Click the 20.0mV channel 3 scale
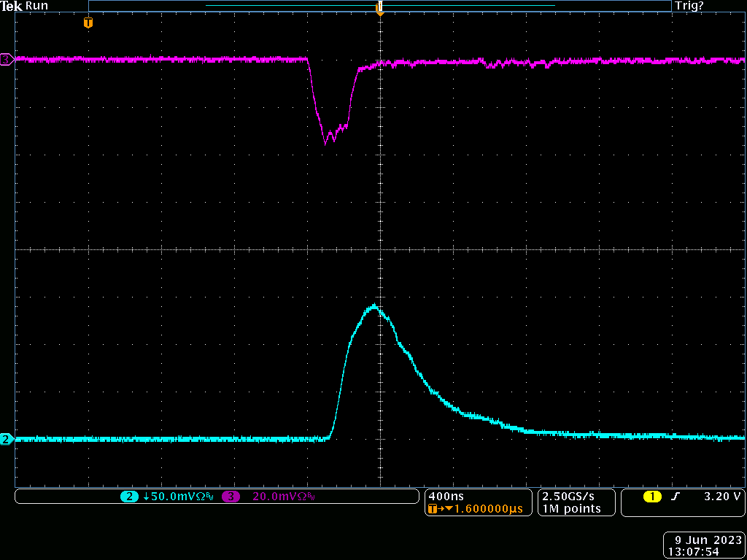Screen dimensions: 747x560 click(x=283, y=497)
